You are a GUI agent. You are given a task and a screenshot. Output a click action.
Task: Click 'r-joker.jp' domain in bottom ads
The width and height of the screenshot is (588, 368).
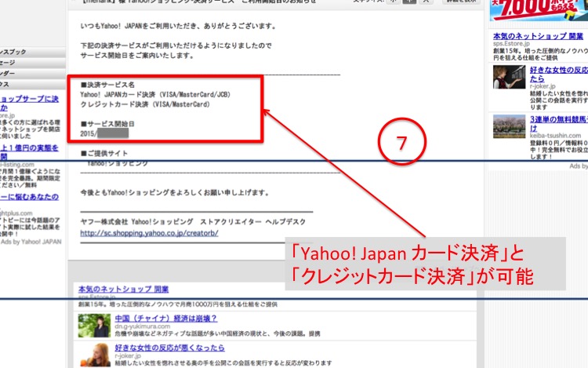coord(128,355)
